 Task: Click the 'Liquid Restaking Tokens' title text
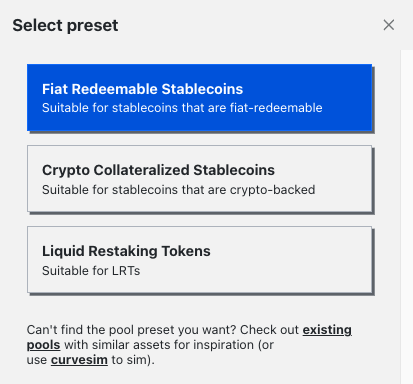point(126,251)
